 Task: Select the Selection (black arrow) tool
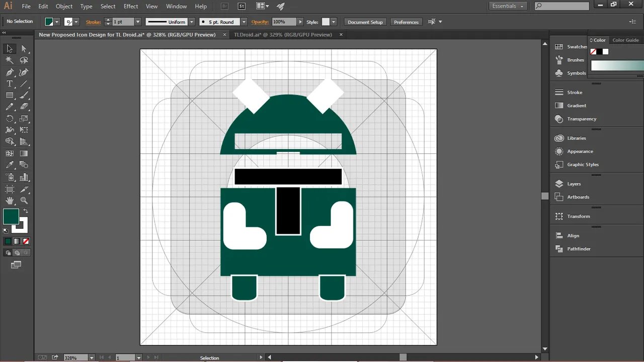[x=10, y=49]
